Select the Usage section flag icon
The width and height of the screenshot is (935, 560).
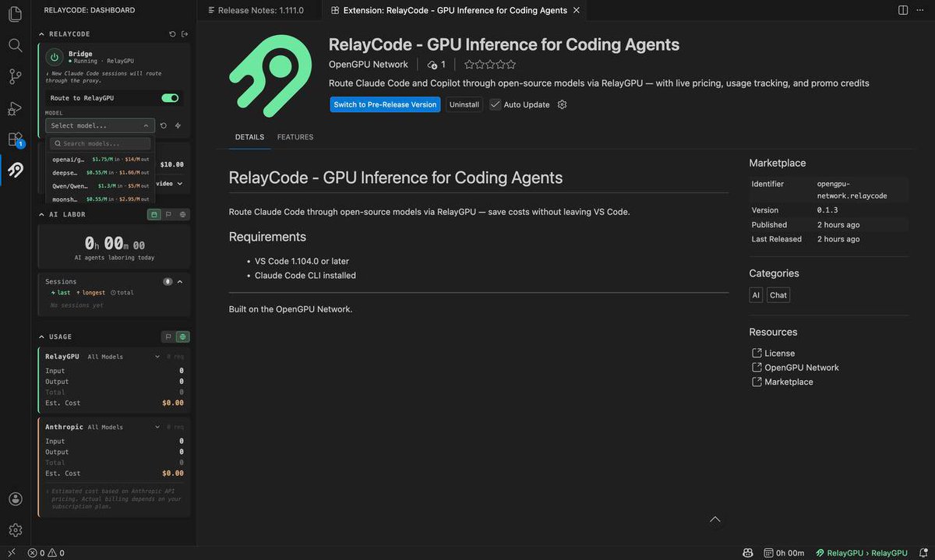pyautogui.click(x=168, y=336)
